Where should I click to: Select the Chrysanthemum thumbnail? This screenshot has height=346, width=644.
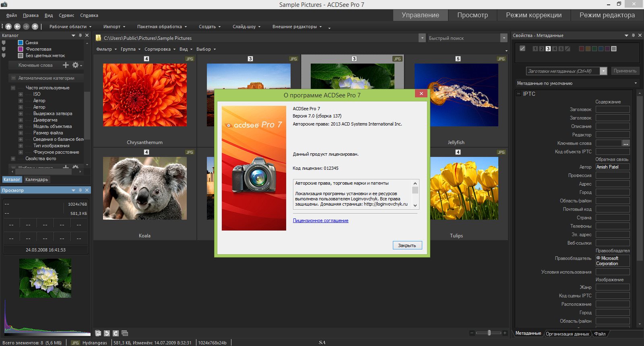pyautogui.click(x=145, y=95)
